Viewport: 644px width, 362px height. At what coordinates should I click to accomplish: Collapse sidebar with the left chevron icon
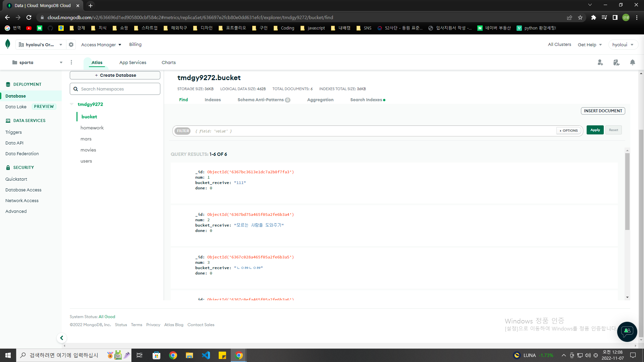(x=62, y=338)
